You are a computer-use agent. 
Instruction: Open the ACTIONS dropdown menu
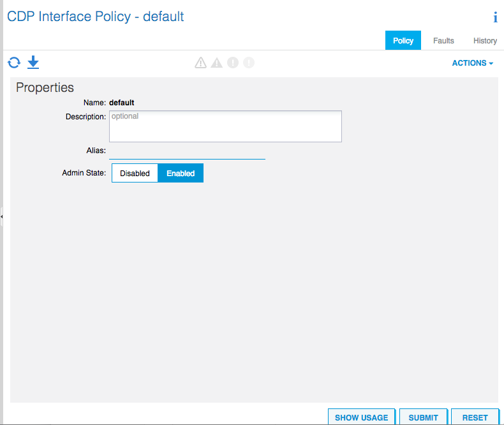coord(473,63)
